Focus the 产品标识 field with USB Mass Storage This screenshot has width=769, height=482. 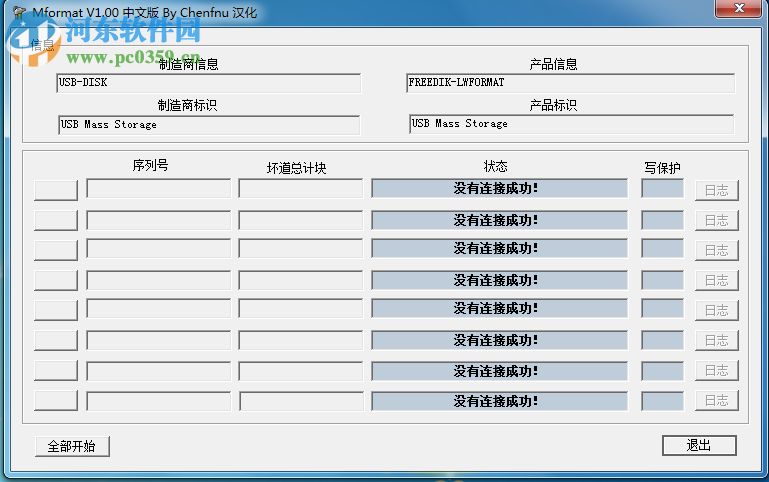(x=571, y=124)
